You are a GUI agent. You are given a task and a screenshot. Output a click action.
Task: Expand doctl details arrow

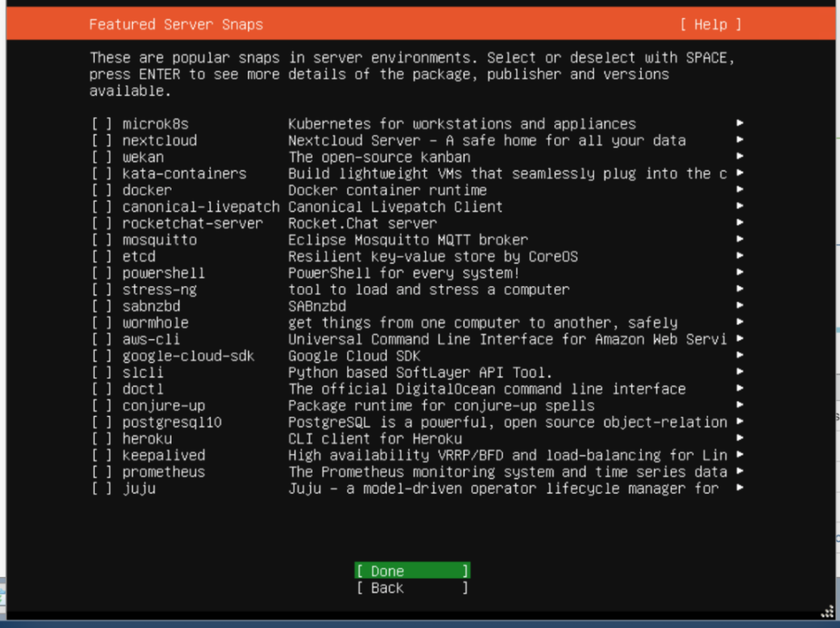coord(740,389)
